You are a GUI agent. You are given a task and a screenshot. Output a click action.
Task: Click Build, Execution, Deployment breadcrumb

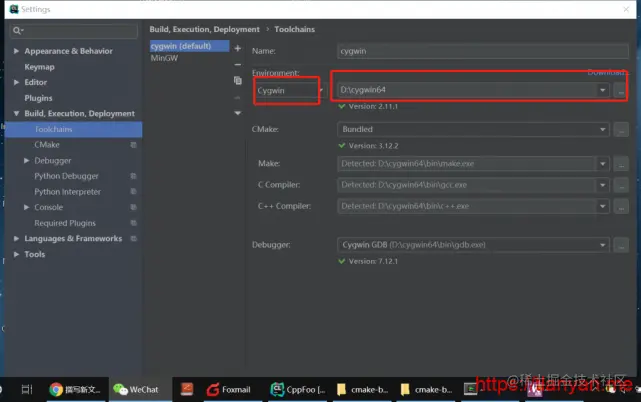[x=204, y=29]
